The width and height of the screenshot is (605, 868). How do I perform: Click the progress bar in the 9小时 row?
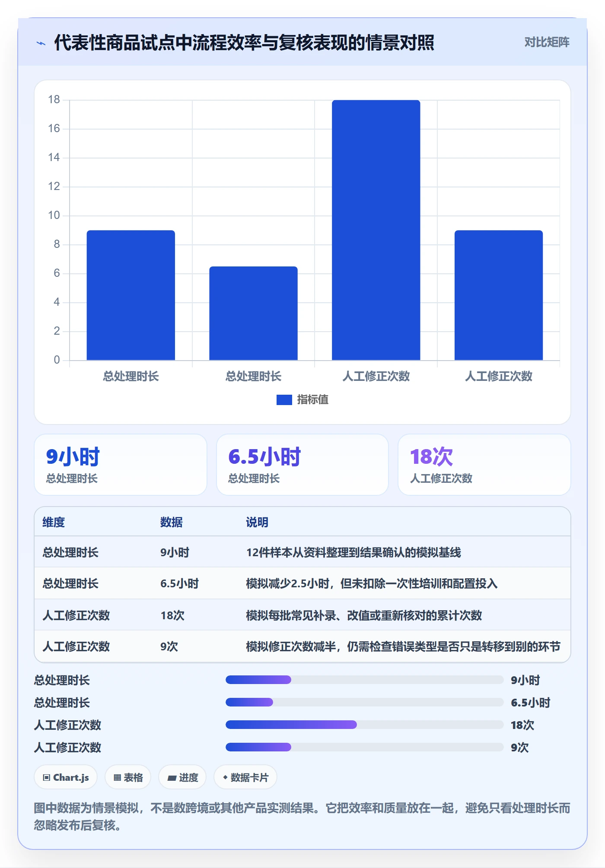(364, 680)
